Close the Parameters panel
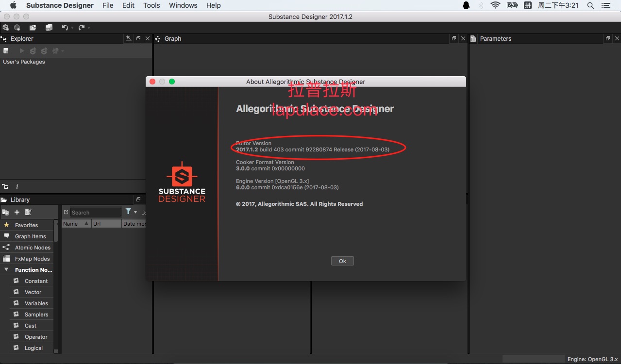The height and width of the screenshot is (364, 621). 617,38
